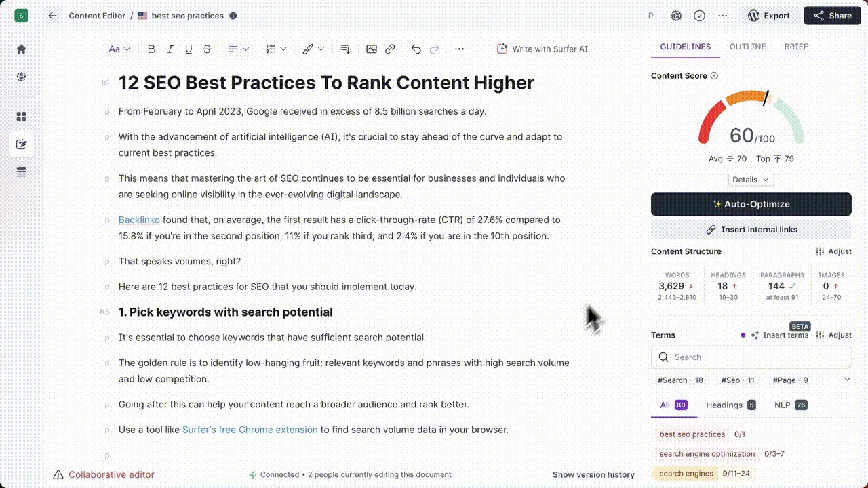The image size is (868, 488).
Task: Click the Auto-Optimize button
Action: (751, 204)
